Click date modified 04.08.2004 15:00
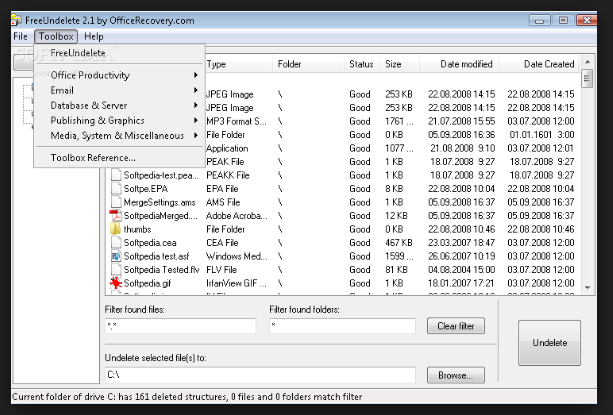This screenshot has width=613, height=415. tap(462, 270)
